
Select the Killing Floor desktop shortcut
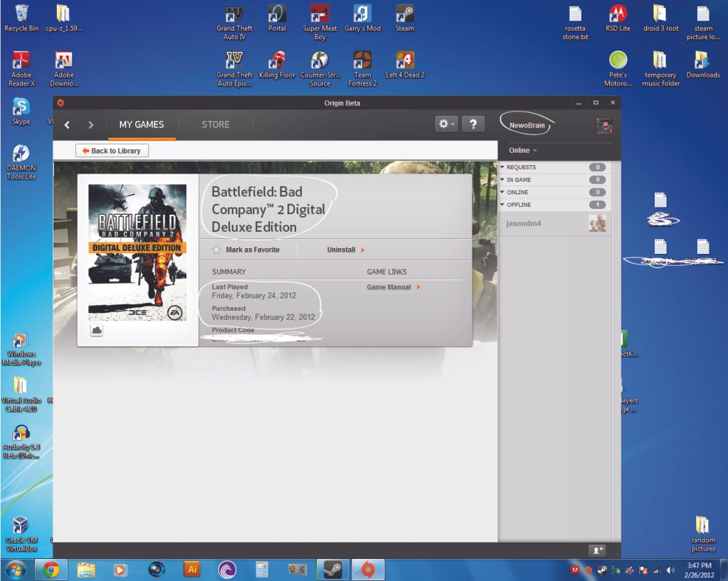pos(277,65)
